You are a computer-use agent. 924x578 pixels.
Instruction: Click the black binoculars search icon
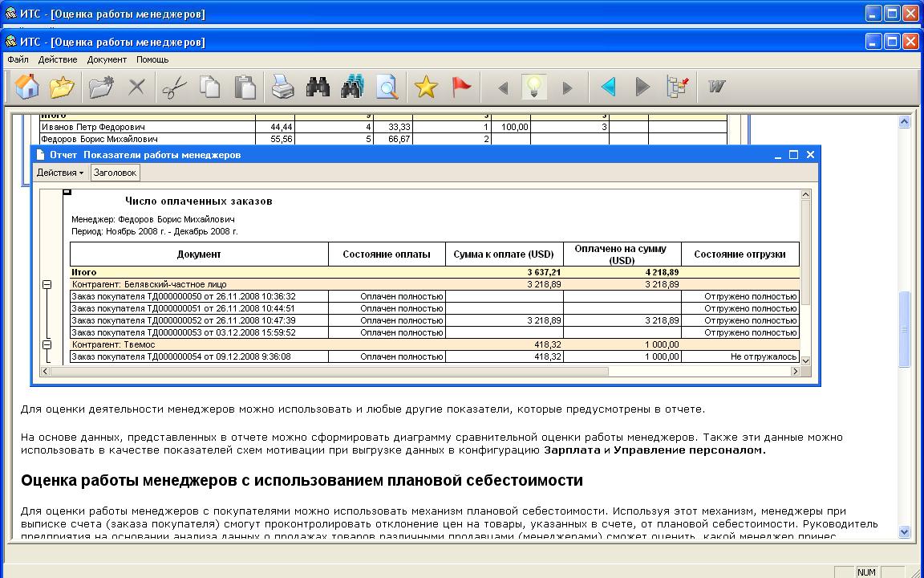pos(318,87)
